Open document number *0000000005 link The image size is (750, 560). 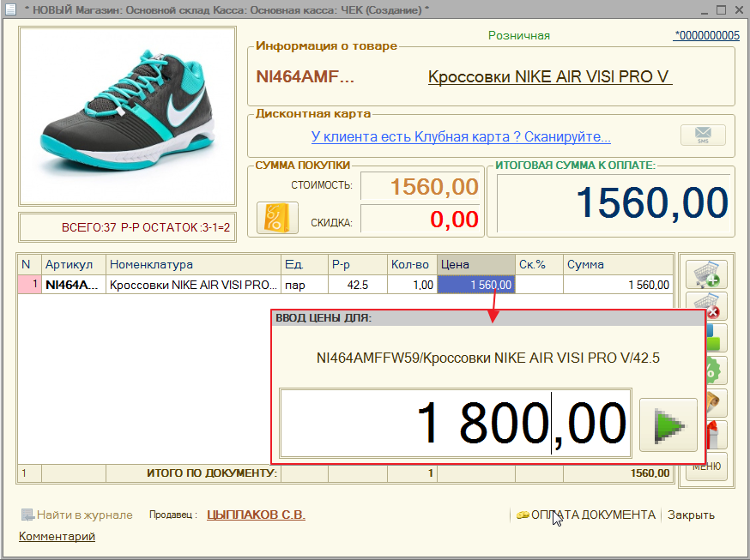tap(706, 35)
